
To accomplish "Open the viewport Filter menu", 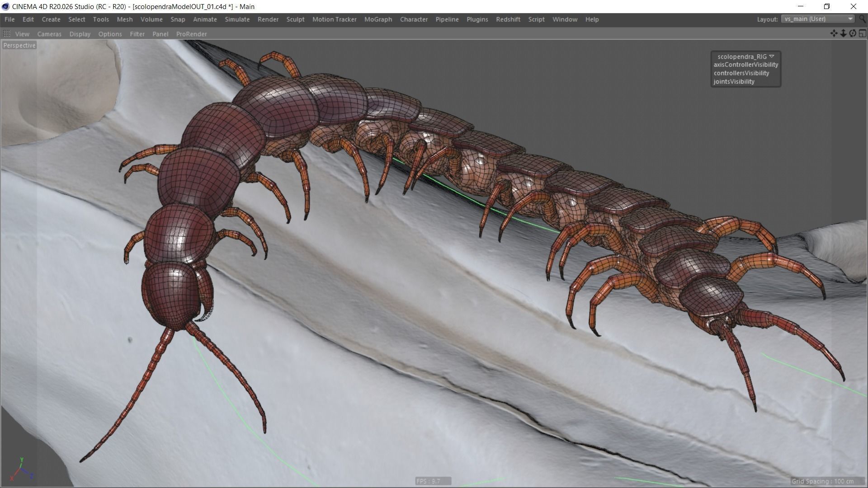I will pyautogui.click(x=137, y=34).
